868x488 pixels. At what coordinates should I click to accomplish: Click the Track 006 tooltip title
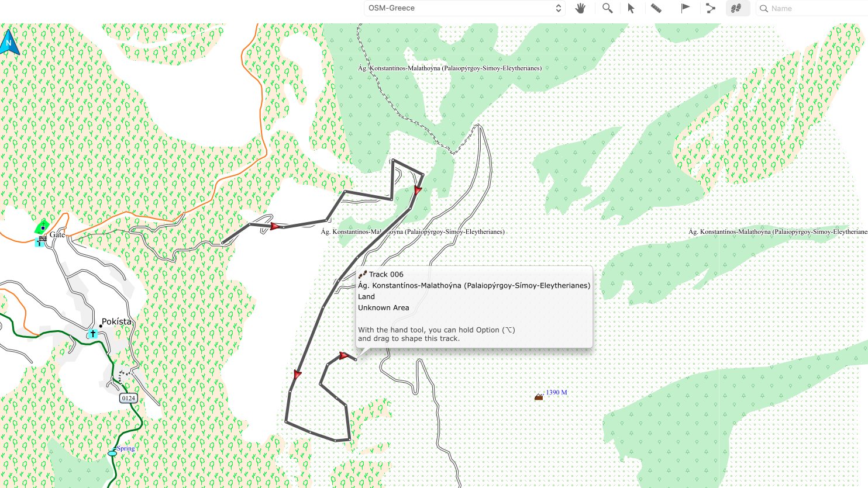386,274
